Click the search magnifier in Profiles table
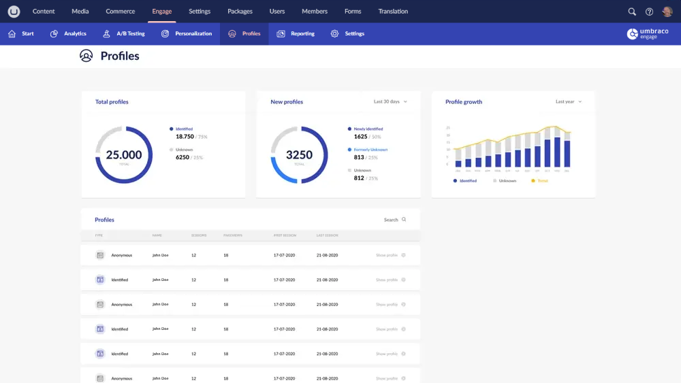 tap(404, 220)
